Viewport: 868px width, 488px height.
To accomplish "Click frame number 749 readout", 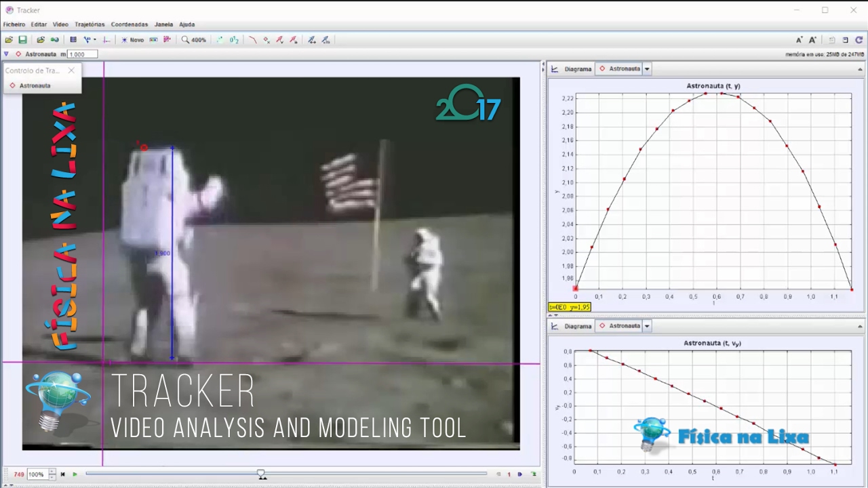I will click(18, 474).
